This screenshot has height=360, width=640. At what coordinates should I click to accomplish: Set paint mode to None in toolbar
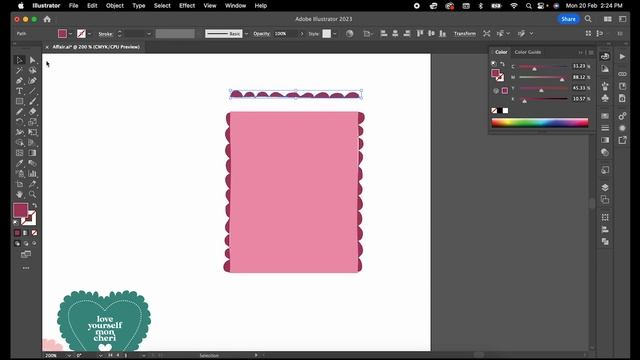point(34,233)
